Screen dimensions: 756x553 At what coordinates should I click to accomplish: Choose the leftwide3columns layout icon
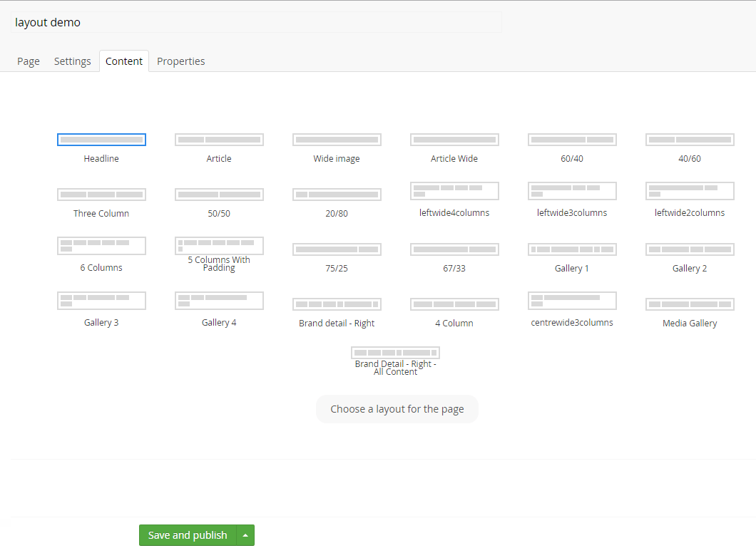[x=572, y=191]
